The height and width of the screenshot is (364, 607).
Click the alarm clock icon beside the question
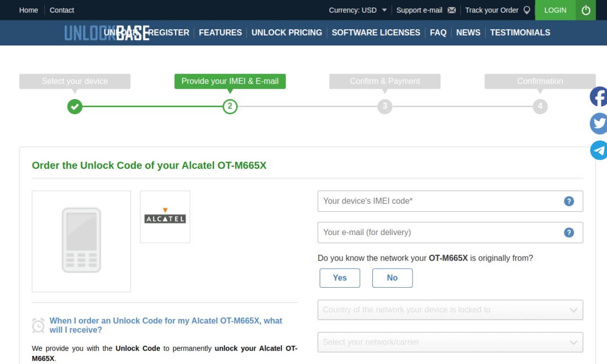click(x=38, y=325)
